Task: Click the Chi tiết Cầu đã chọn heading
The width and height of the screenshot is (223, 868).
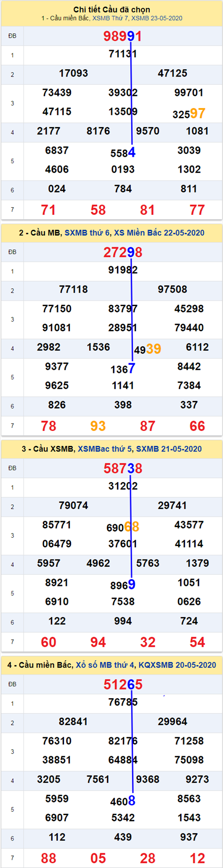Action: 111,9
